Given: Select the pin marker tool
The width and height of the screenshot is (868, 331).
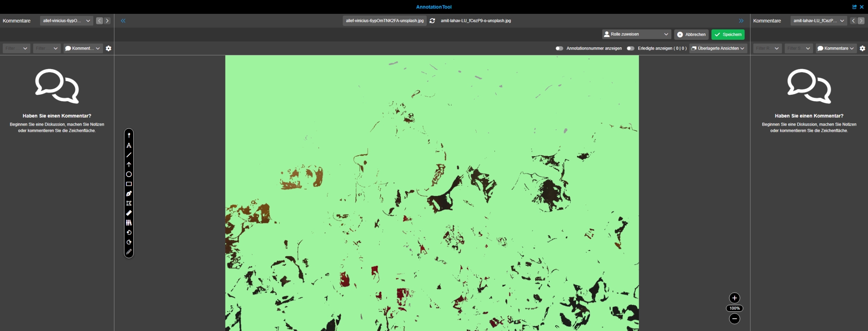Looking at the screenshot, I should coord(129,135).
